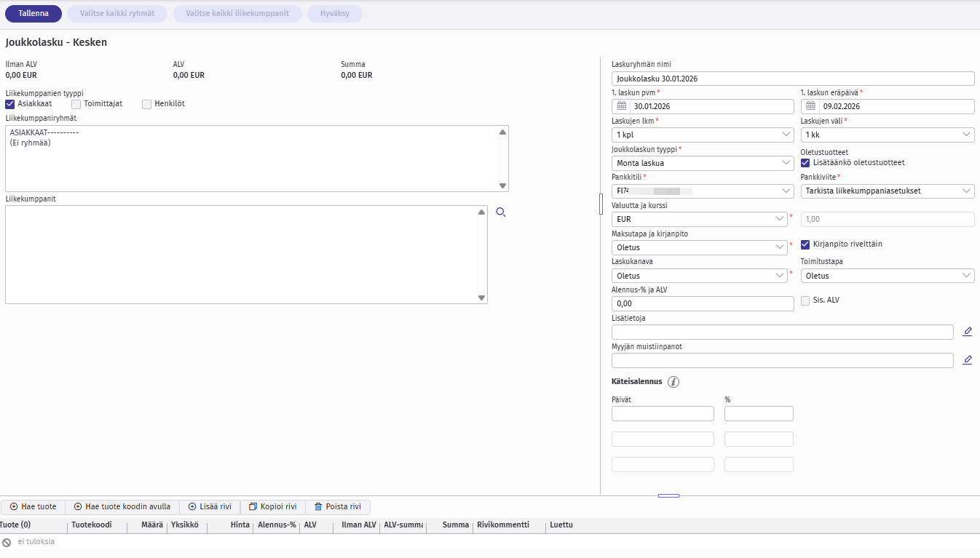Screen dimensions: 980x558
Task: Uncheck the Asiakkaat checkbox
Action: (10, 104)
